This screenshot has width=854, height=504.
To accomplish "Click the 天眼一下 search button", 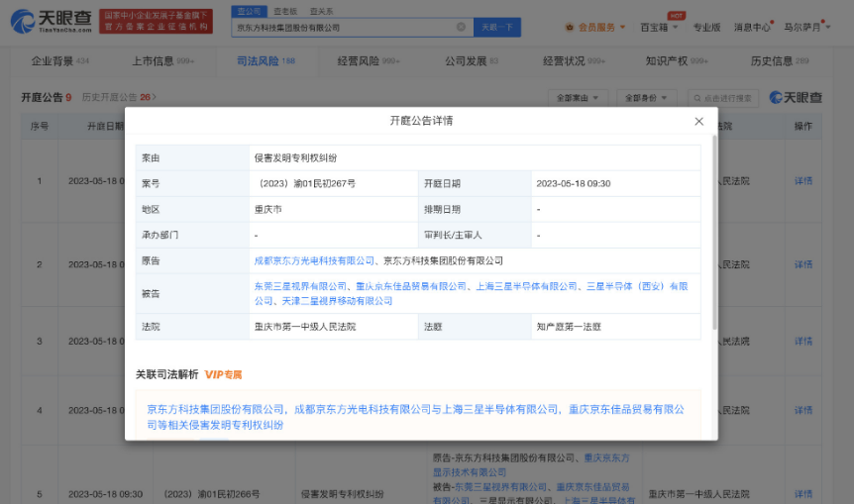I will tap(496, 28).
